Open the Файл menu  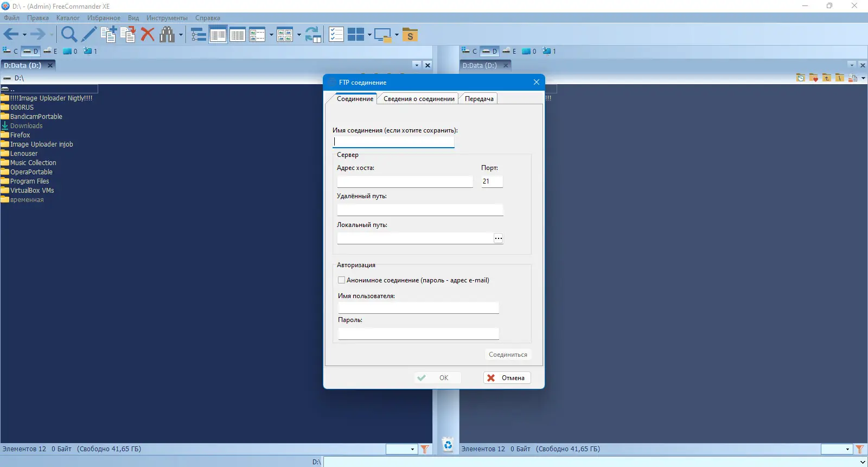click(11, 18)
